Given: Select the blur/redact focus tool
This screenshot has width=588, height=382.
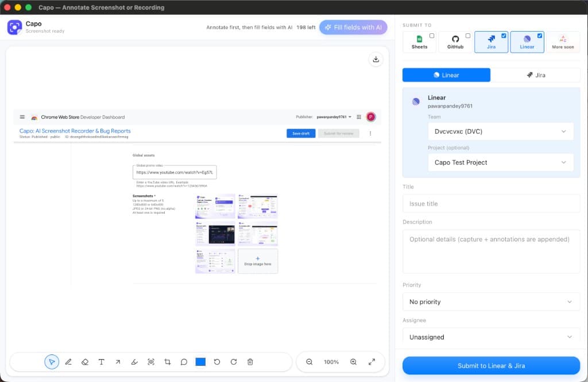Looking at the screenshot, I should click(151, 362).
